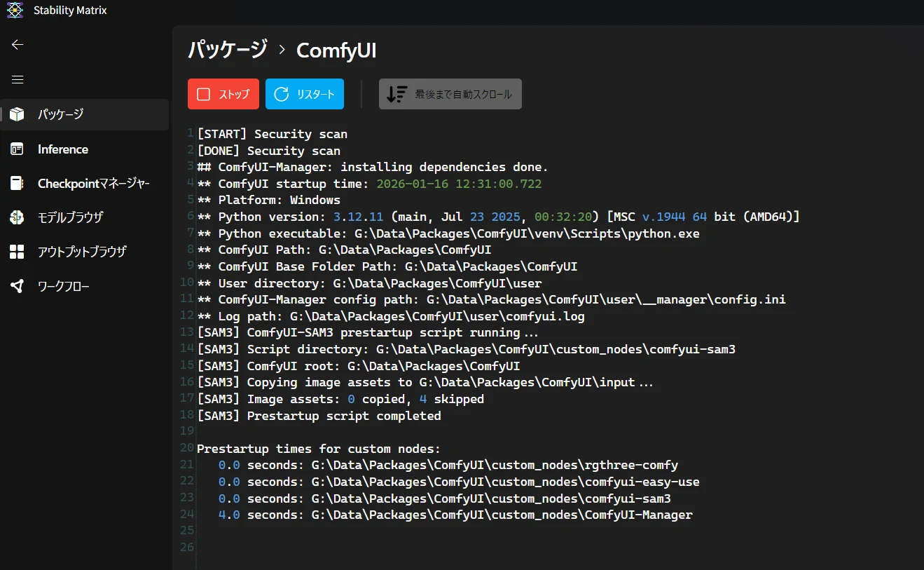Click the rgthree-comfy prestartup time line
924x570 pixels.
[x=448, y=466]
